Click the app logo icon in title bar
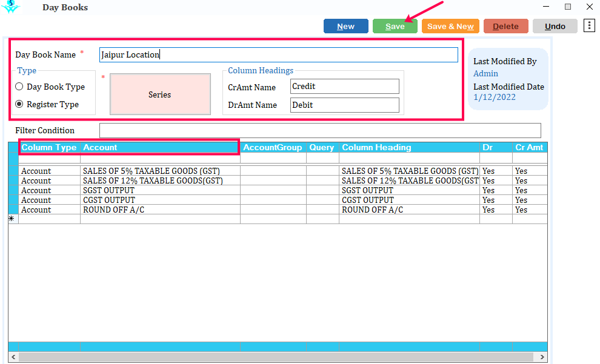This screenshot has width=600, height=364. pyautogui.click(x=10, y=7)
